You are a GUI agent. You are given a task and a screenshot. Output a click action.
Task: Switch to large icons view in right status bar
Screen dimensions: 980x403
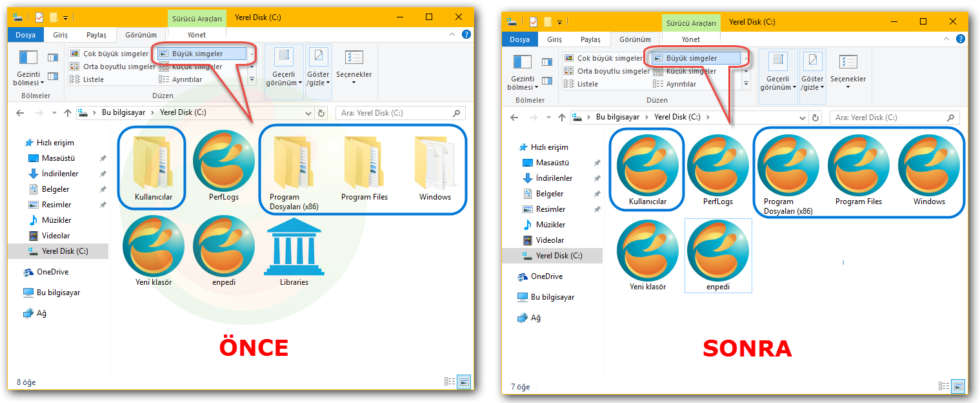959,386
